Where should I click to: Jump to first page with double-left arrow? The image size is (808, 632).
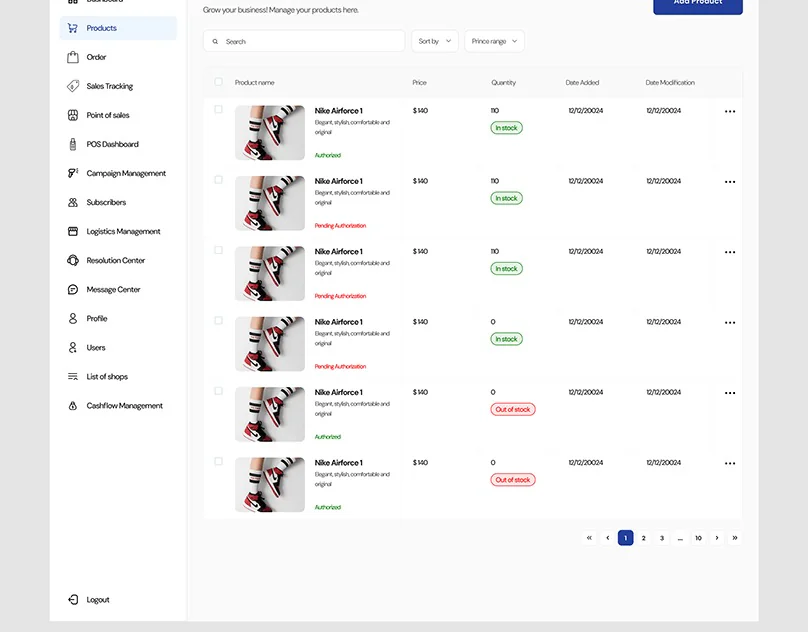click(x=589, y=538)
